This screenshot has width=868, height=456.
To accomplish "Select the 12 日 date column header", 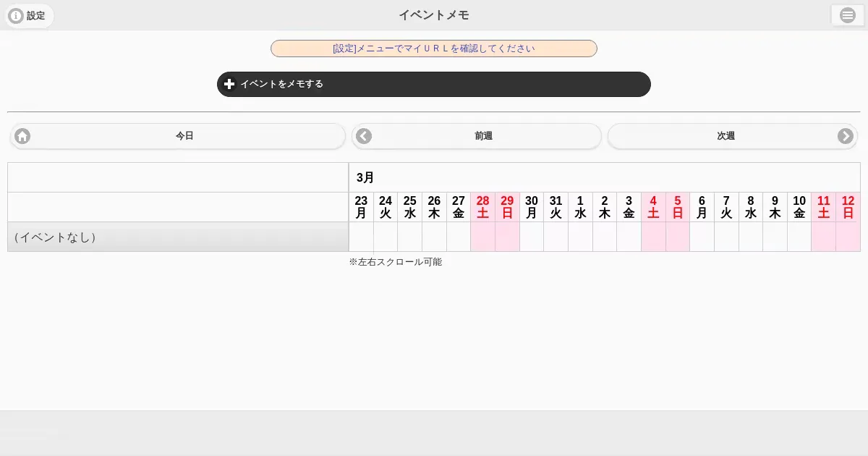I will pyautogui.click(x=848, y=207).
